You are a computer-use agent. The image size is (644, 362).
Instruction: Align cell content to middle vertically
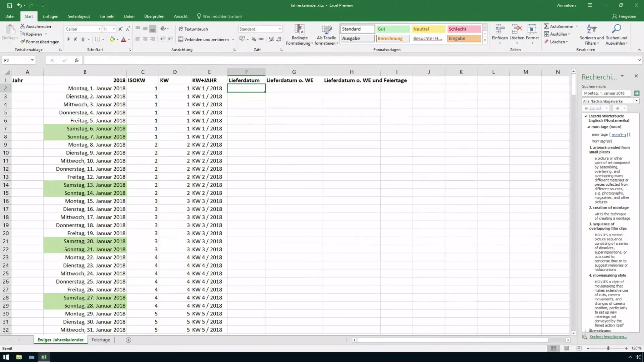pyautogui.click(x=145, y=29)
